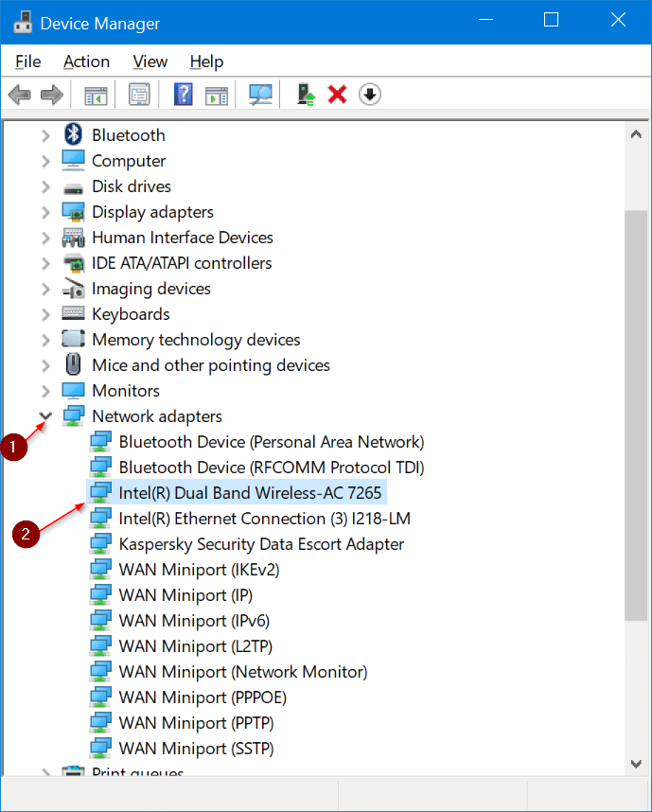This screenshot has width=652, height=812.
Task: Select WAN Miniport (L2TP)
Action: (195, 646)
